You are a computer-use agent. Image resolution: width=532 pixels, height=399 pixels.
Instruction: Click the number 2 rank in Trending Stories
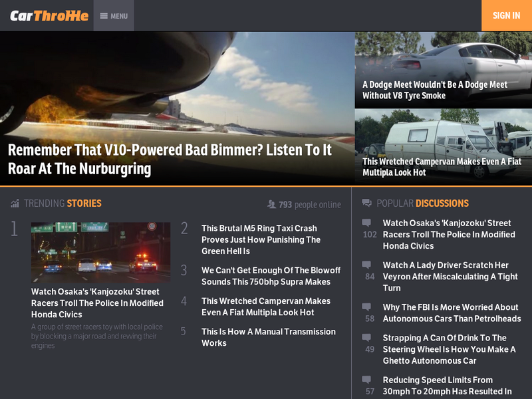(184, 228)
